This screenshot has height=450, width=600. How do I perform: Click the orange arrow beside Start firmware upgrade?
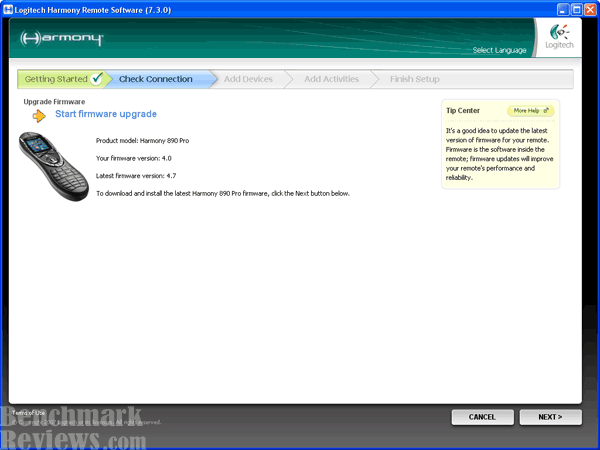(39, 115)
